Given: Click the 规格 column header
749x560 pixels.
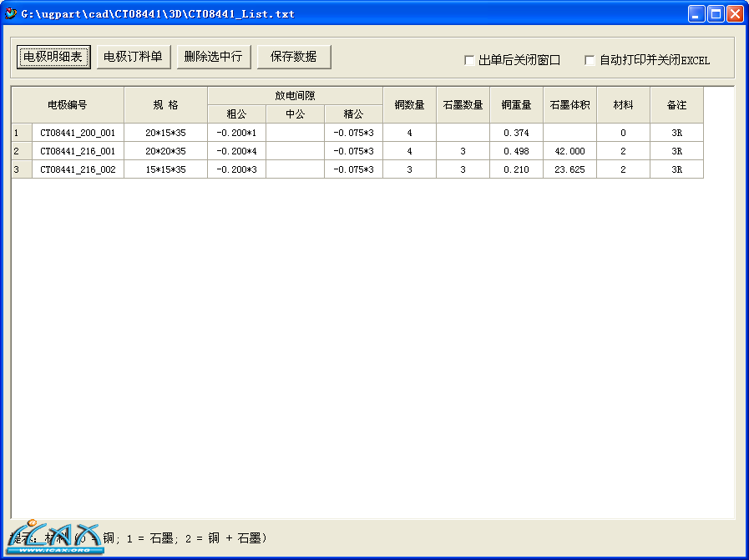Looking at the screenshot, I should (165, 105).
